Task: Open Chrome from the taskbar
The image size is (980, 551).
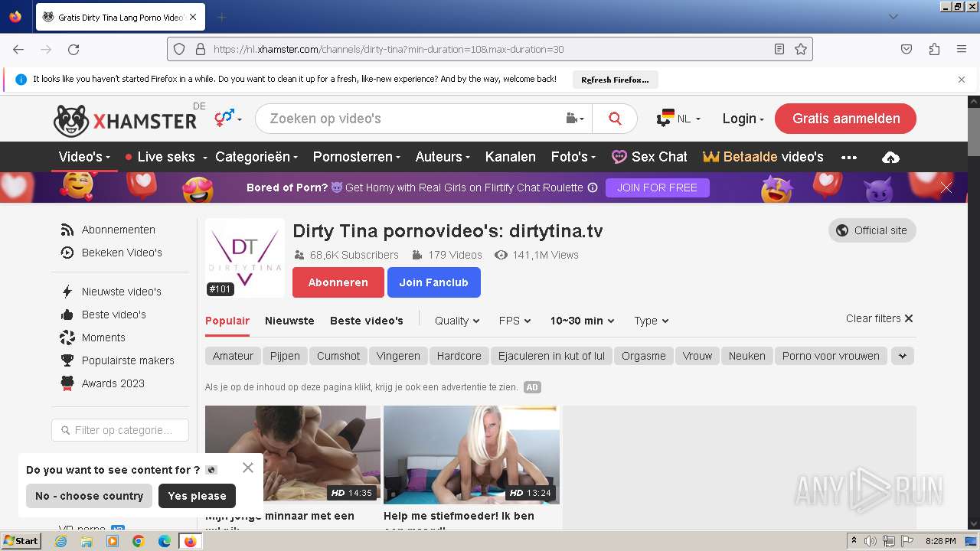Action: [x=138, y=541]
